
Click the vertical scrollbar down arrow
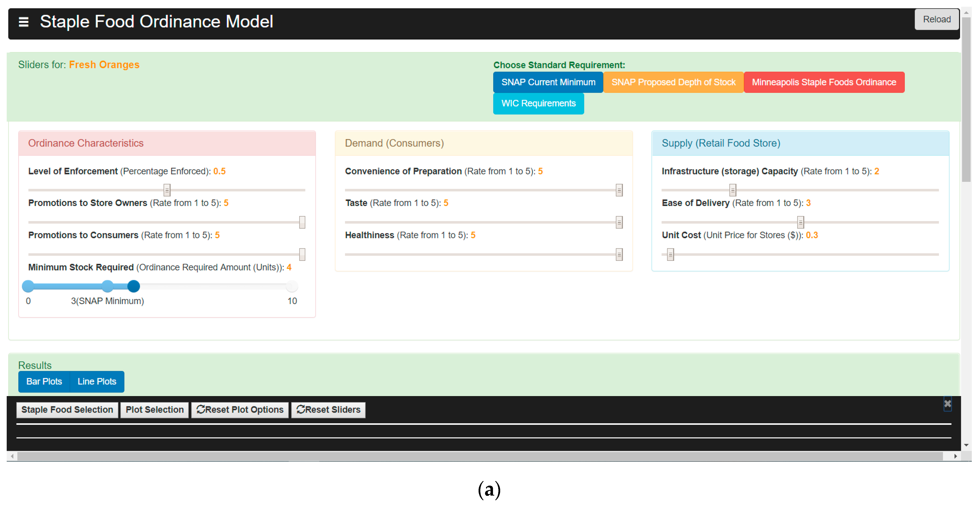tap(966, 445)
